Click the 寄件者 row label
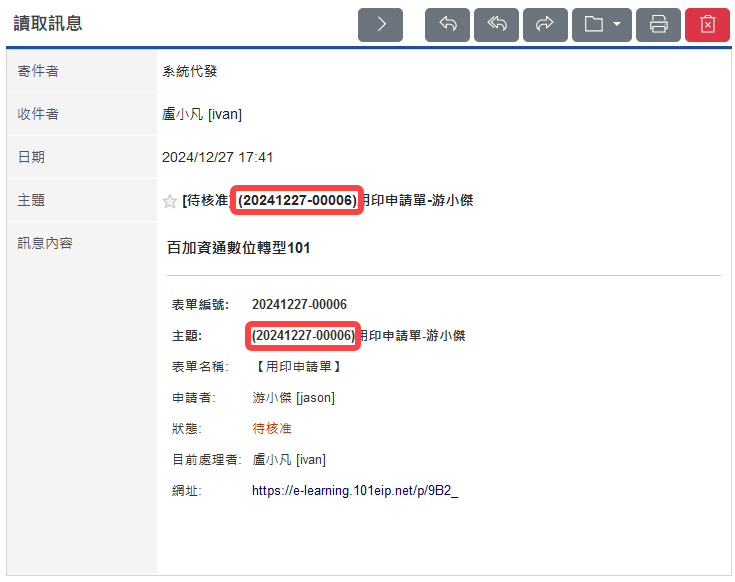Viewport: 735px width, 582px height. pos(38,71)
